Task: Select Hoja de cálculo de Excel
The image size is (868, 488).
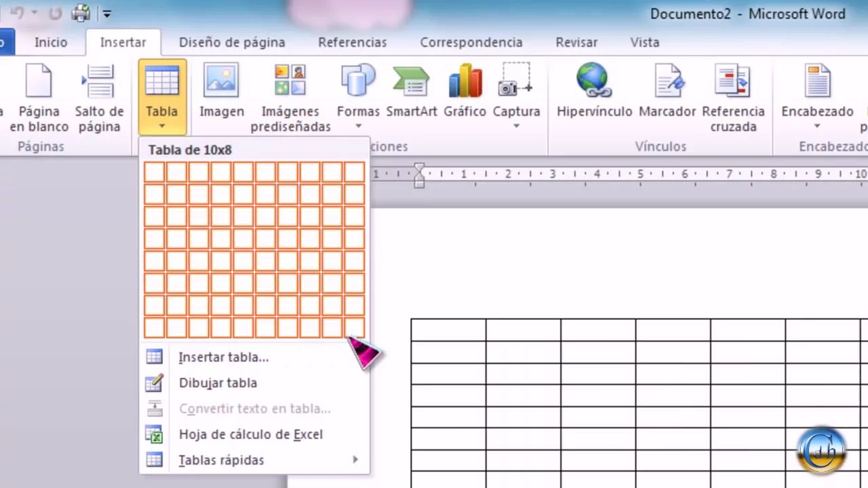Action: click(250, 434)
